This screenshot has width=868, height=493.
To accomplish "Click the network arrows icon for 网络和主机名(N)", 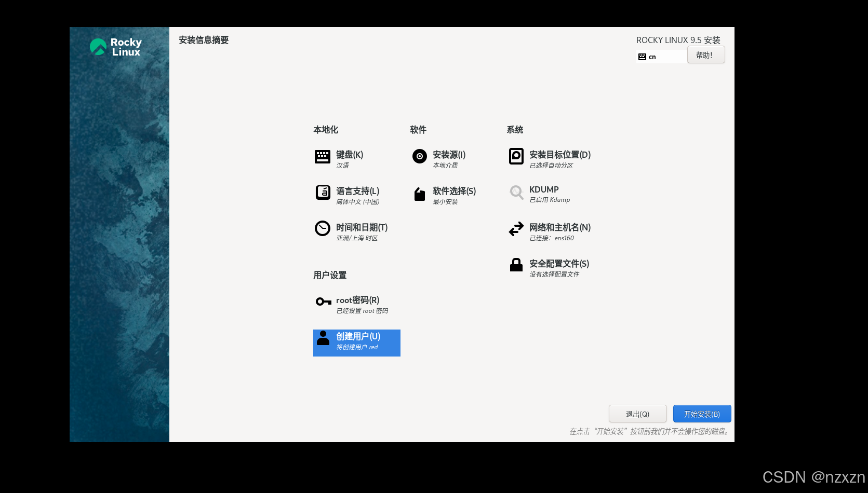I will coord(516,229).
